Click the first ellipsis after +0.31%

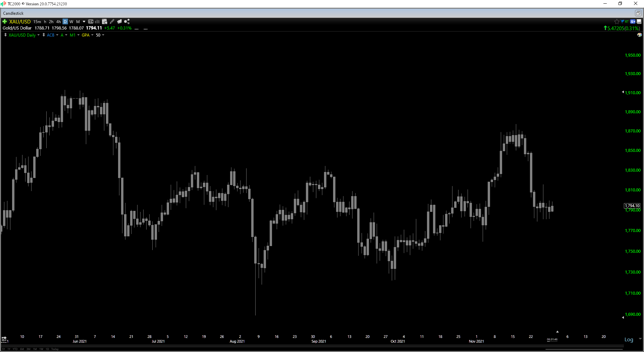137,28
